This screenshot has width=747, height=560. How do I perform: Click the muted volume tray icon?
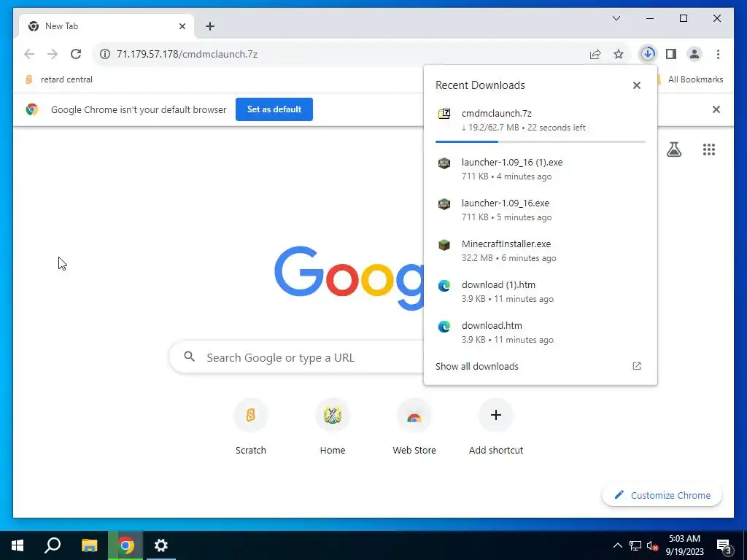tap(652, 546)
